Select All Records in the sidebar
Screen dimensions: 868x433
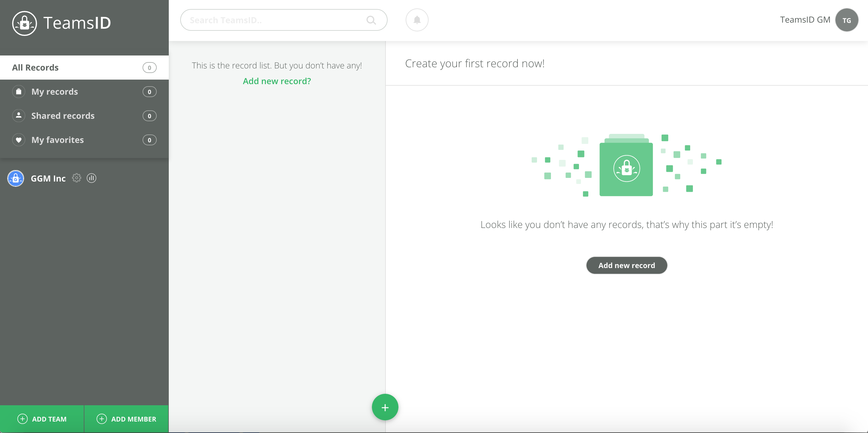point(35,67)
